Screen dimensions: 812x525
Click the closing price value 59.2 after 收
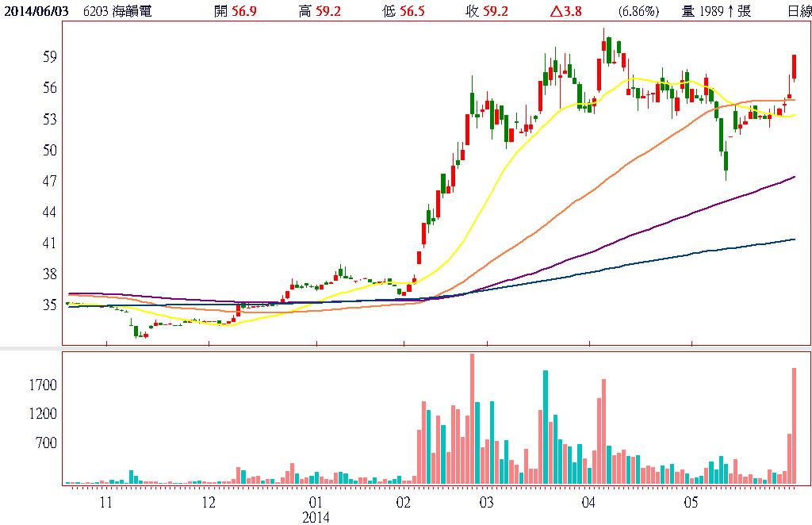(494, 11)
